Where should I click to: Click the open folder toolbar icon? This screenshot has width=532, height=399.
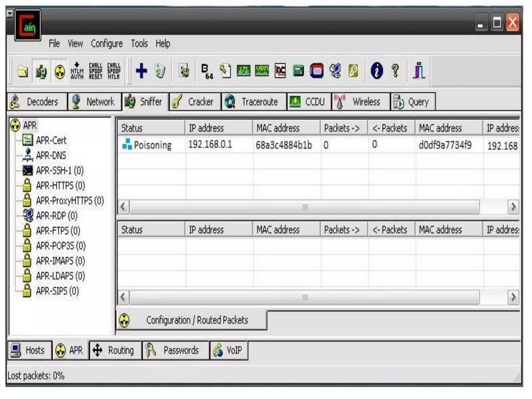[x=23, y=71]
